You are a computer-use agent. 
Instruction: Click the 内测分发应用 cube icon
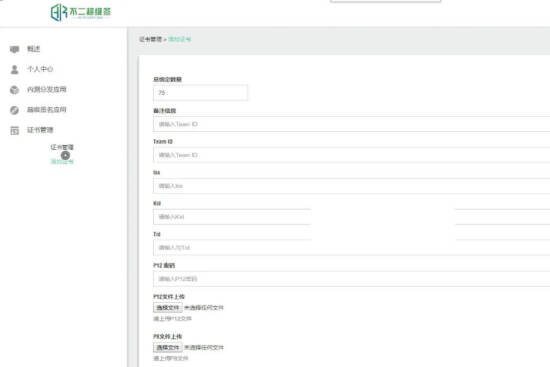[14, 90]
